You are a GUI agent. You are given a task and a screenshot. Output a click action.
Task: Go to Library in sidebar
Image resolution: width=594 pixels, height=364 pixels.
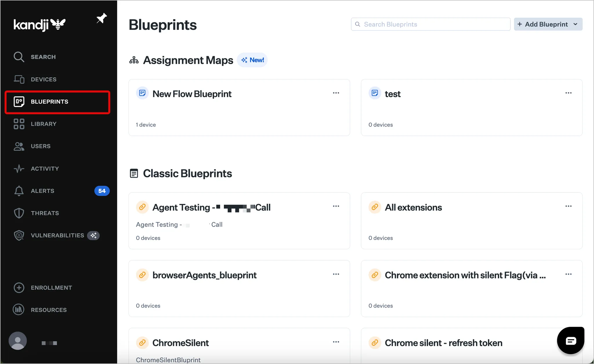[44, 124]
